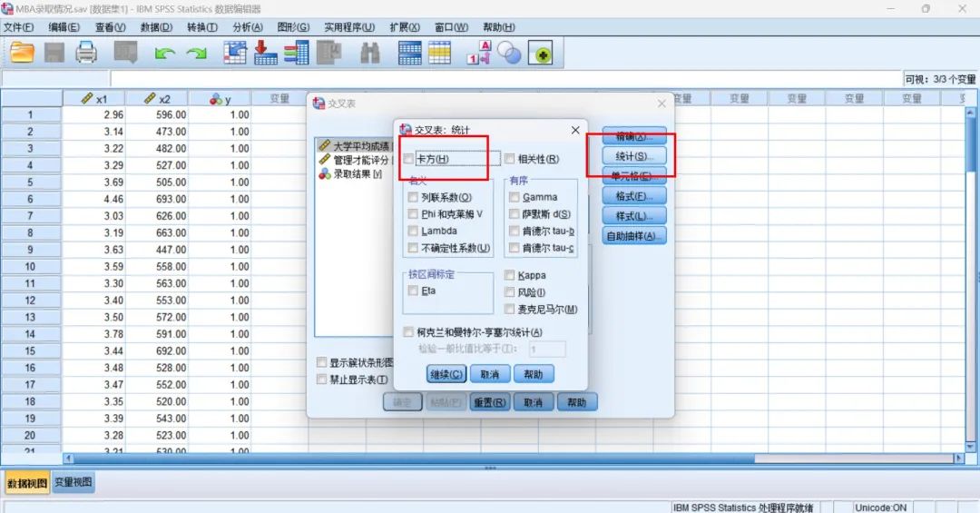Enable the Lambda checkbox
Image resolution: width=980 pixels, height=513 pixels.
point(413,231)
